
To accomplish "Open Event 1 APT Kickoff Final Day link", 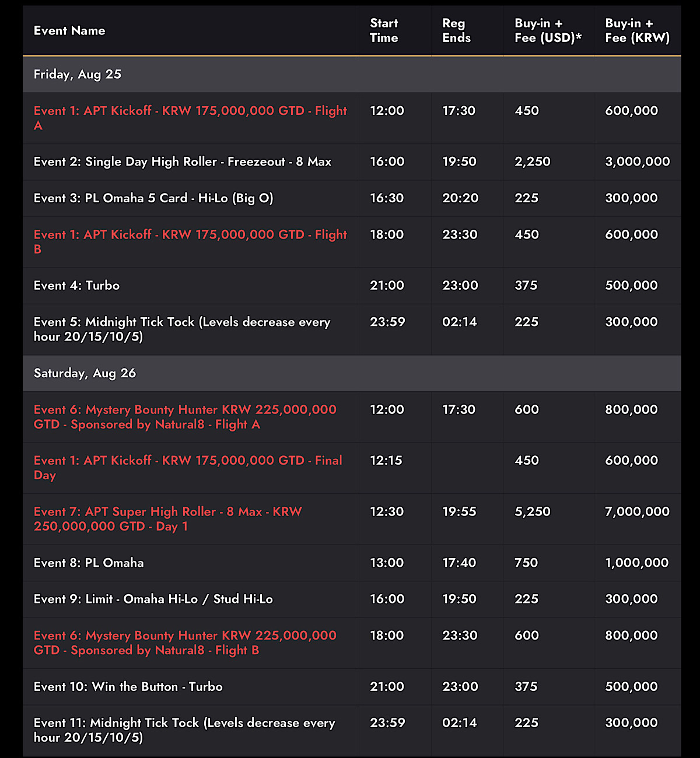I will tap(188, 468).
